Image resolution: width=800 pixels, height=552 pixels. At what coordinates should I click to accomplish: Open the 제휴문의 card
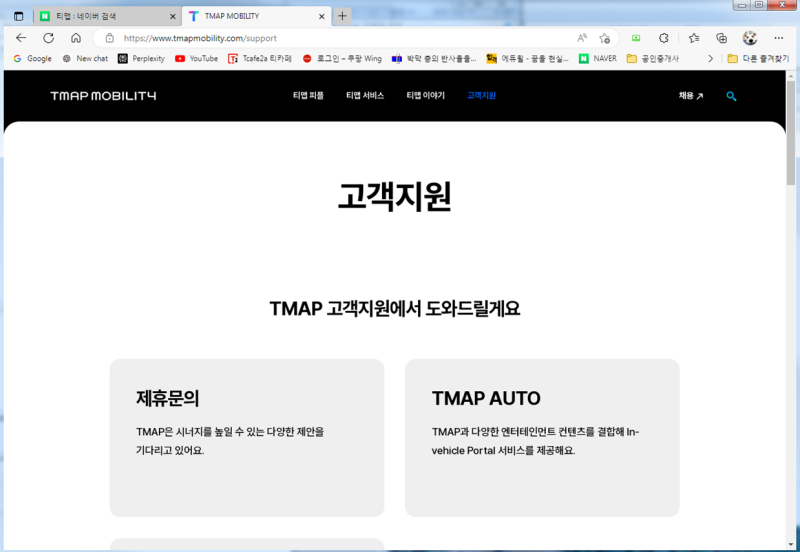pos(247,438)
